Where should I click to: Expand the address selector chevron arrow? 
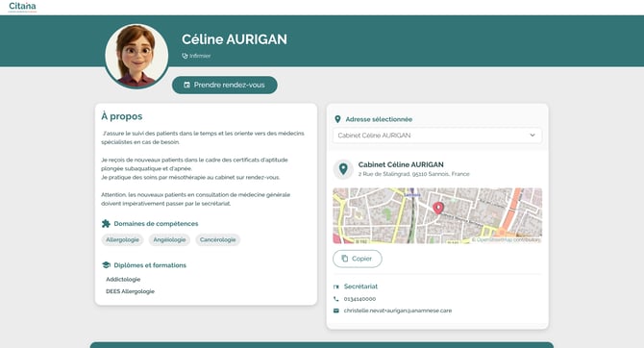click(x=533, y=136)
